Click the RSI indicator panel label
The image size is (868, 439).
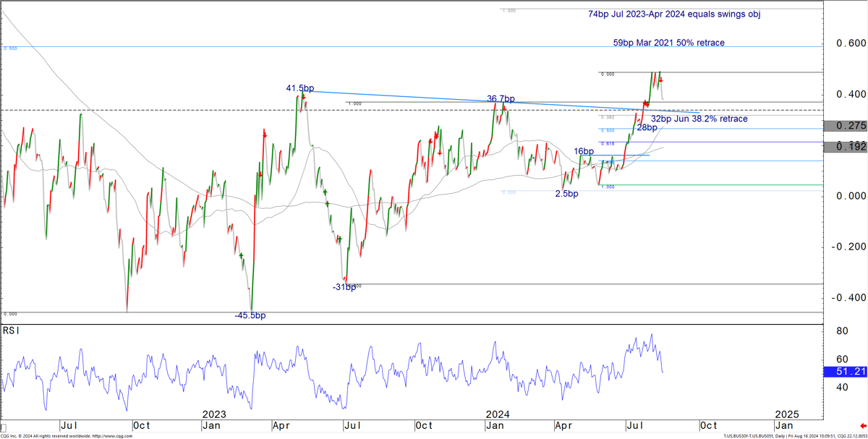pos(11,331)
